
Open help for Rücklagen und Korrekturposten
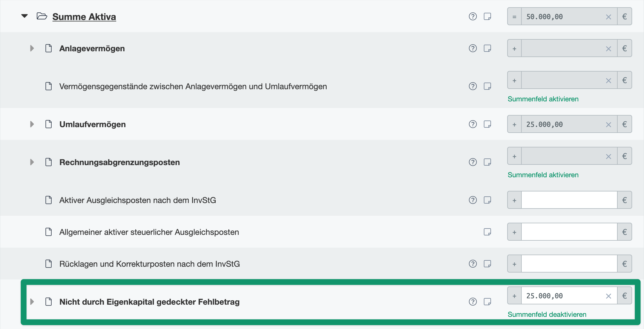(x=473, y=264)
